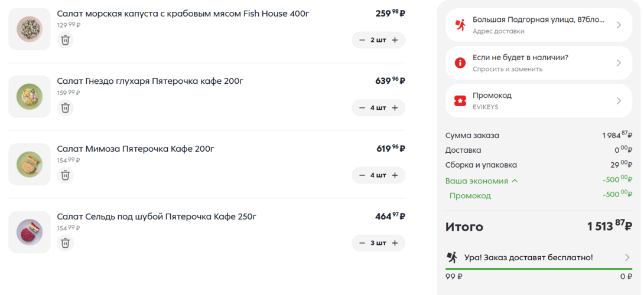Decrease quantity of Салат Гнездо глухаря
The height and width of the screenshot is (295, 644).
(362, 108)
